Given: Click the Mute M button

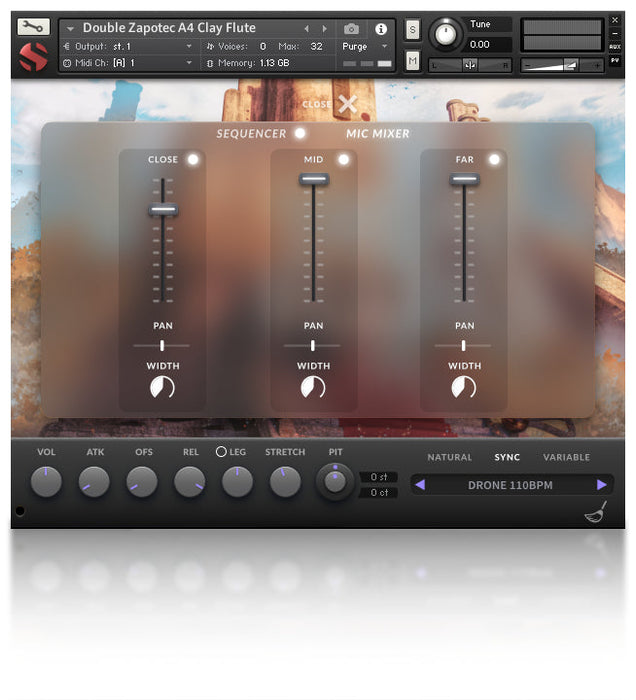Looking at the screenshot, I should coord(412,62).
